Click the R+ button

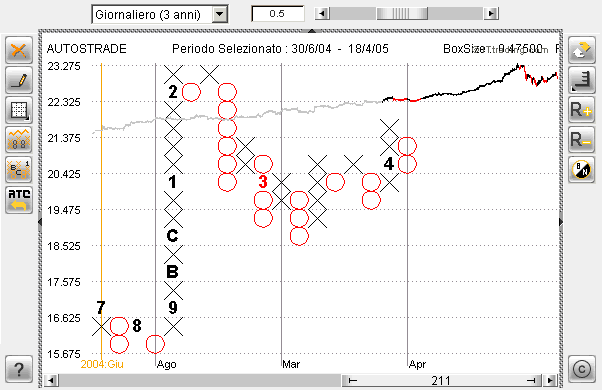(x=581, y=110)
